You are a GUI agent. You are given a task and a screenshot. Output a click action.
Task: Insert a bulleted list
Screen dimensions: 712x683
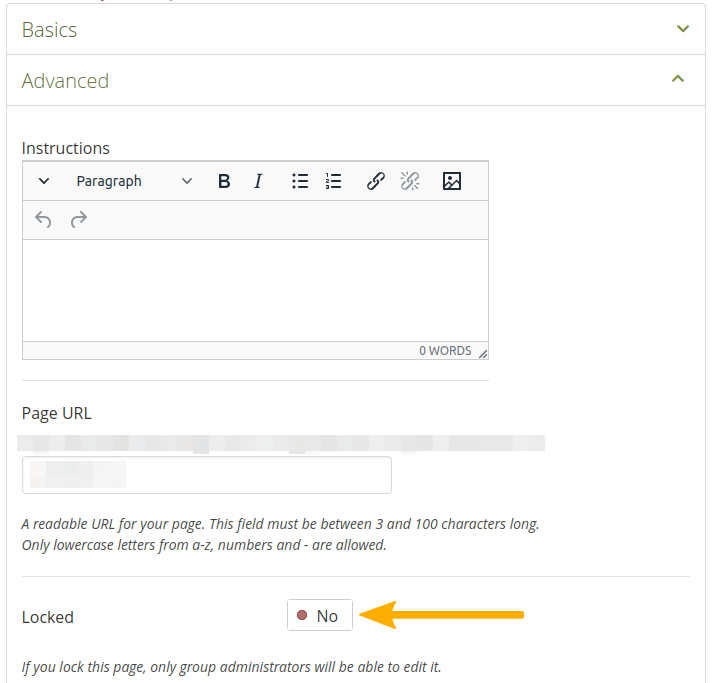[x=300, y=181]
